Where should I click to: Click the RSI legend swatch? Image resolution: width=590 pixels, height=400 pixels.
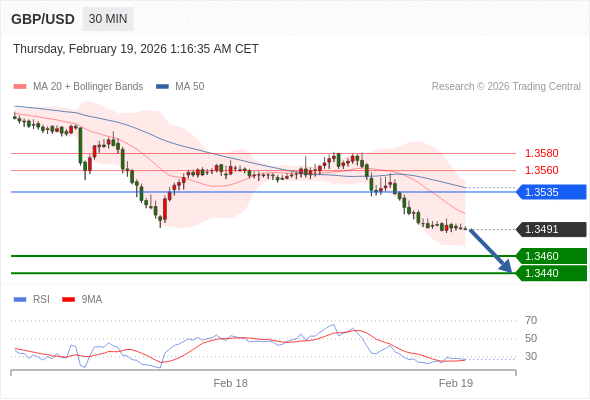point(20,300)
